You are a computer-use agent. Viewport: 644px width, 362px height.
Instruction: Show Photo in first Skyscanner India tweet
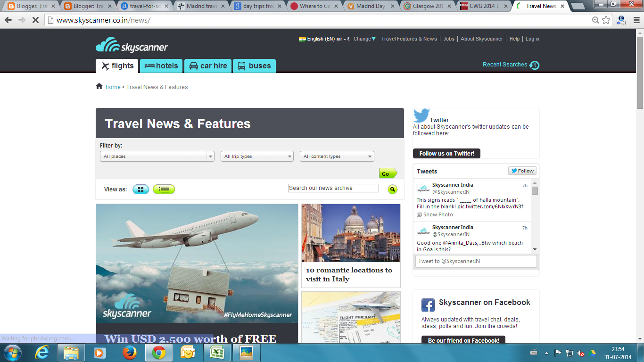point(435,215)
